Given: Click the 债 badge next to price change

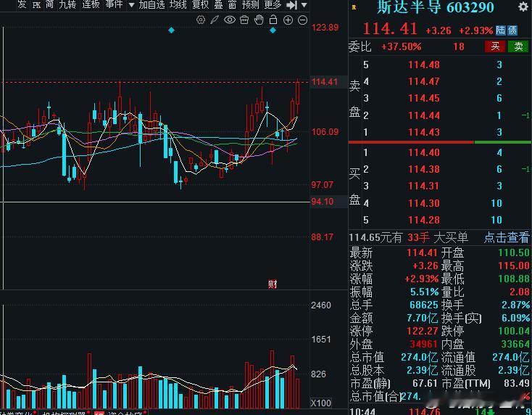Looking at the screenshot, I should point(512,30).
